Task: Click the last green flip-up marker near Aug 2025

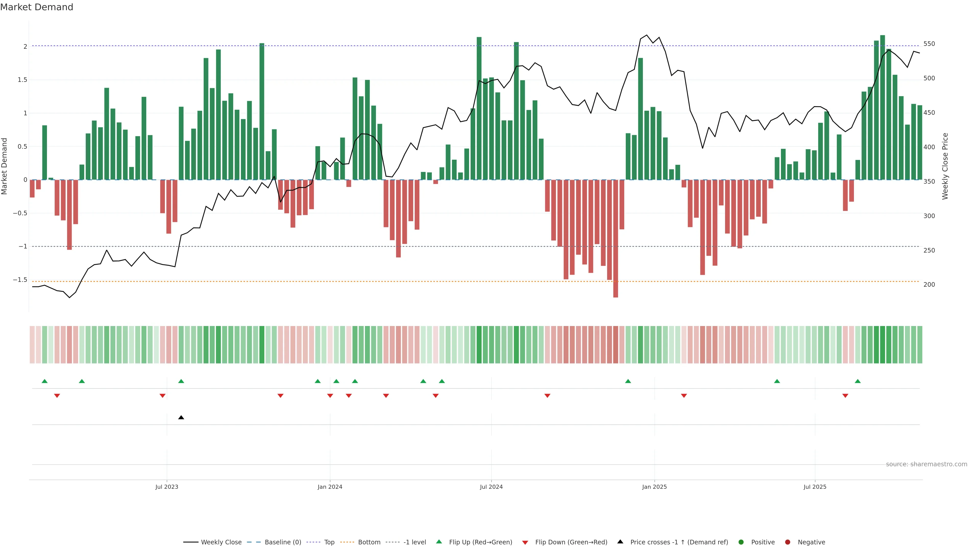Action: 857,381
